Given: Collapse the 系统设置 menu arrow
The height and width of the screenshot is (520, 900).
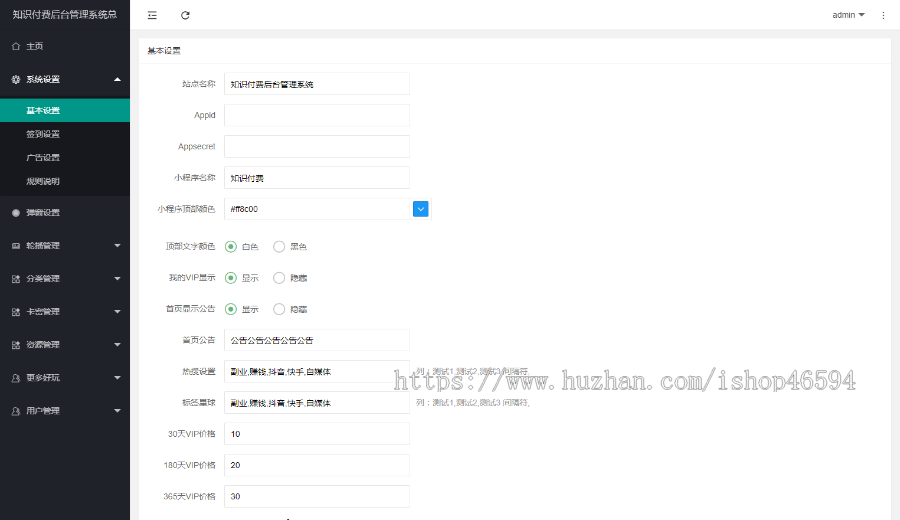Looking at the screenshot, I should (x=117, y=79).
